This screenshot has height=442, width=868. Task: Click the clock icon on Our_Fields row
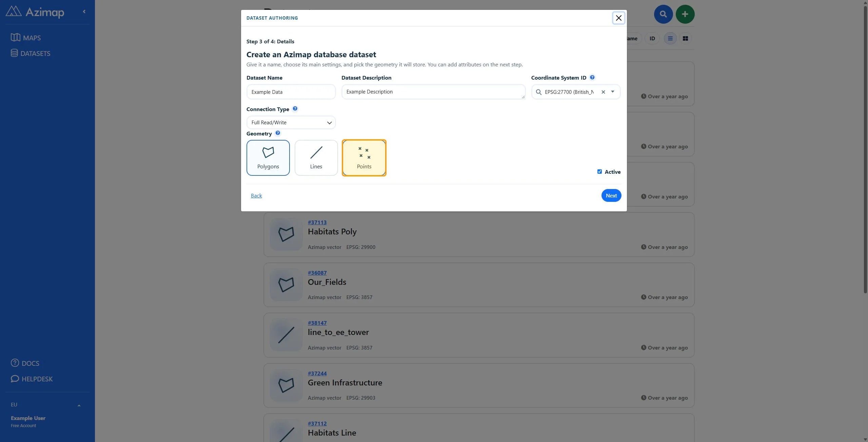point(643,297)
